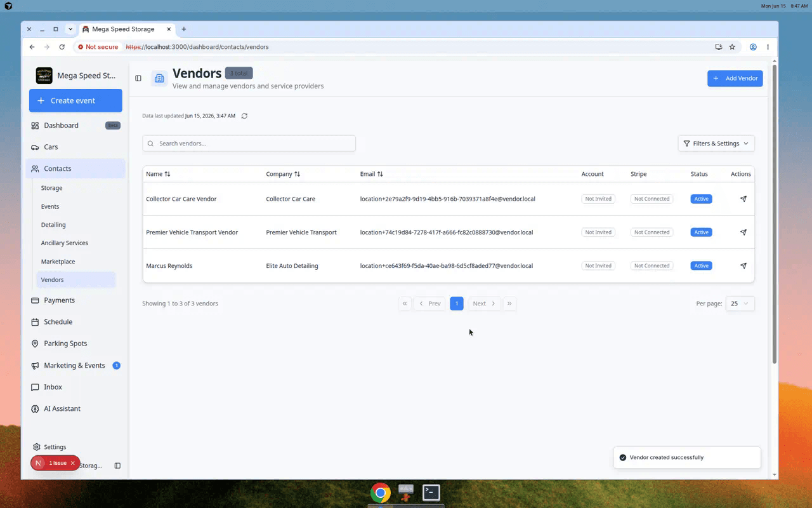812x508 pixels.
Task: Click the top-left system menu icon
Action: click(x=8, y=6)
